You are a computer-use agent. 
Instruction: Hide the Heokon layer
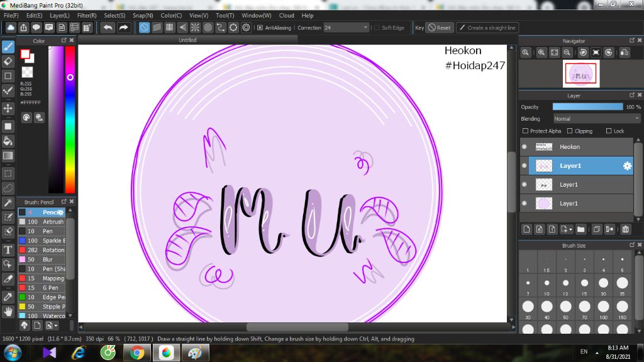pos(525,146)
